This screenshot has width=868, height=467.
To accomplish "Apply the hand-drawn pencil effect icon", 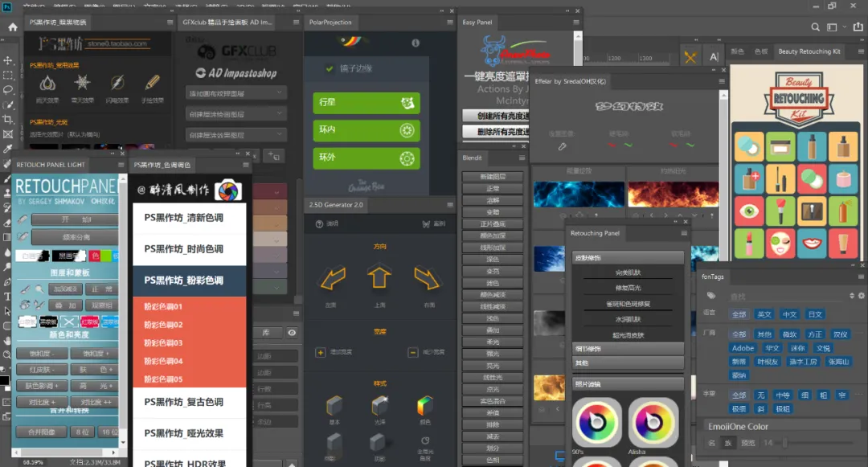I will point(152,83).
